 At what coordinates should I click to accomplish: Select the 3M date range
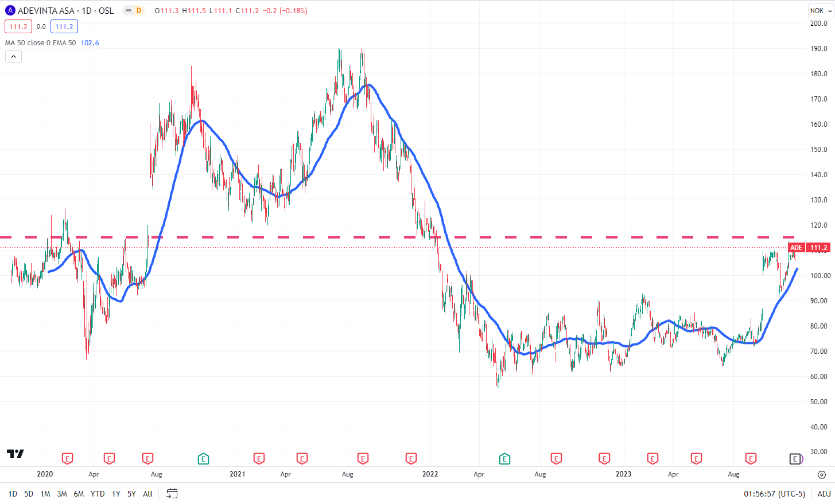click(x=62, y=494)
